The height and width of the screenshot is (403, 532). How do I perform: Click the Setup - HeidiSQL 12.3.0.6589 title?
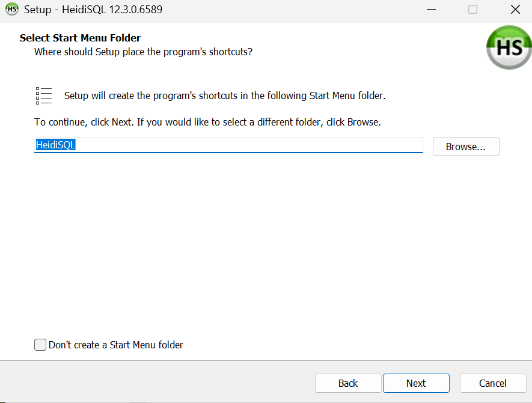(93, 10)
